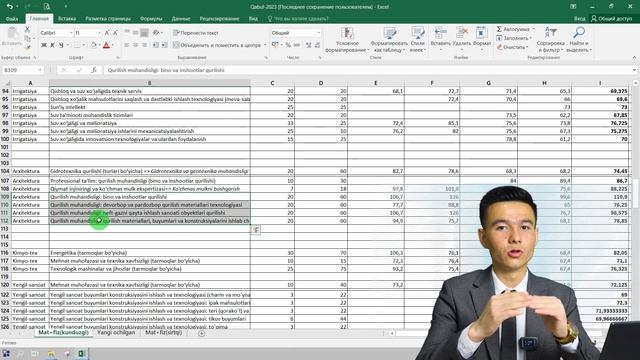This screenshot has height=360, width=640.
Task: Click the accounting number format icon
Action: coord(276,45)
